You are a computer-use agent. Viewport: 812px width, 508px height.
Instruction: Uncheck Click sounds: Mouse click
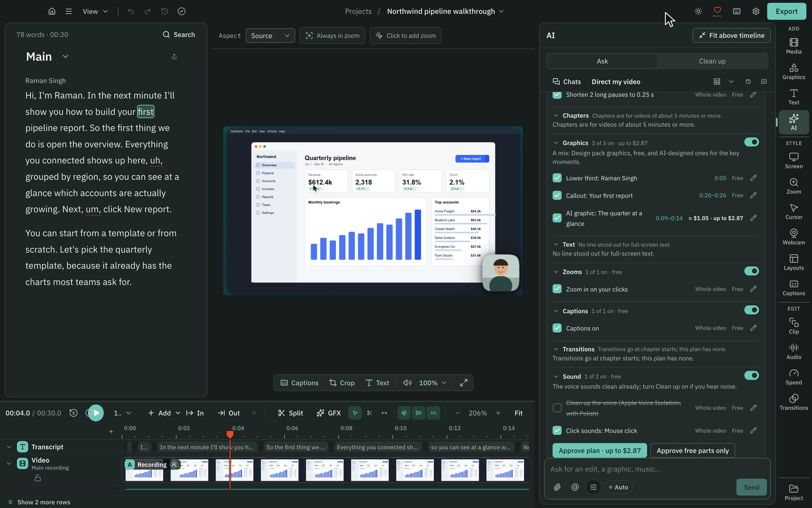click(x=557, y=431)
